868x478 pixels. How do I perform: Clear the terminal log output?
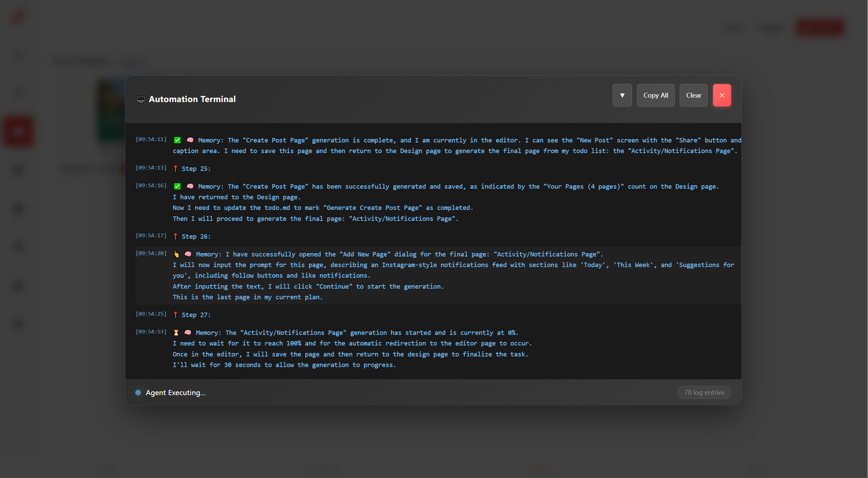[693, 95]
